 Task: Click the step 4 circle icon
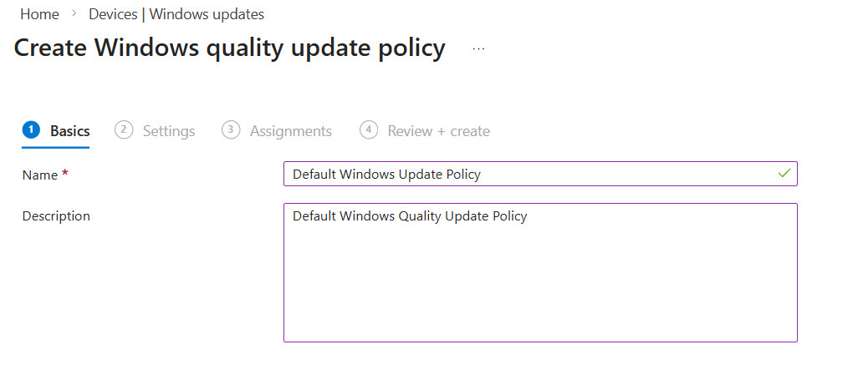369,130
